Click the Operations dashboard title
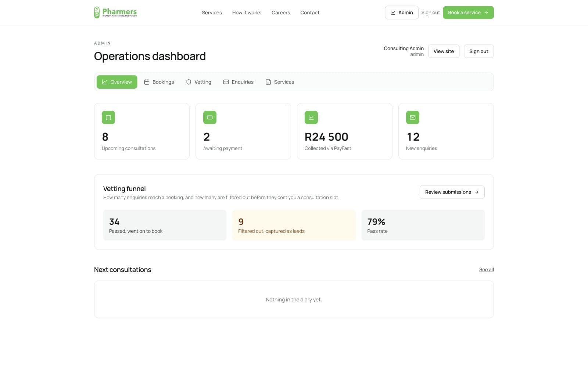Viewport: 588px width, 368px height. [150, 56]
